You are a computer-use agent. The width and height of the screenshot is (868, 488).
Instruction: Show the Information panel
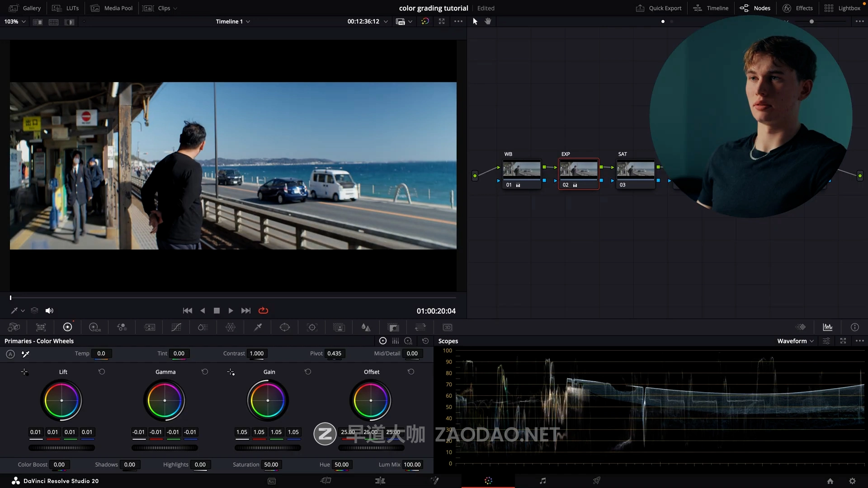854,327
